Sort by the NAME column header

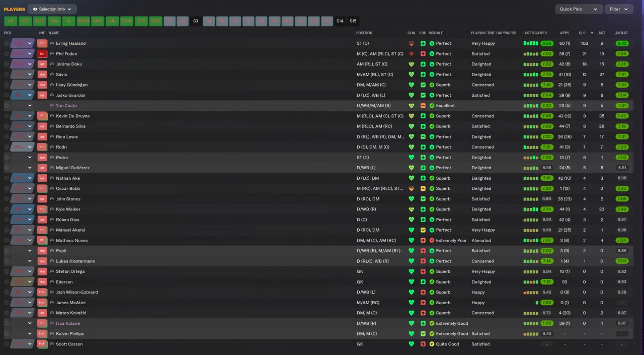tap(54, 33)
